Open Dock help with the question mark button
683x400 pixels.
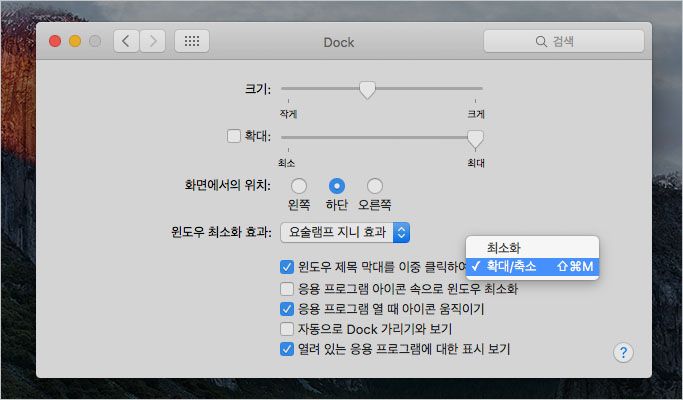pyautogui.click(x=623, y=352)
